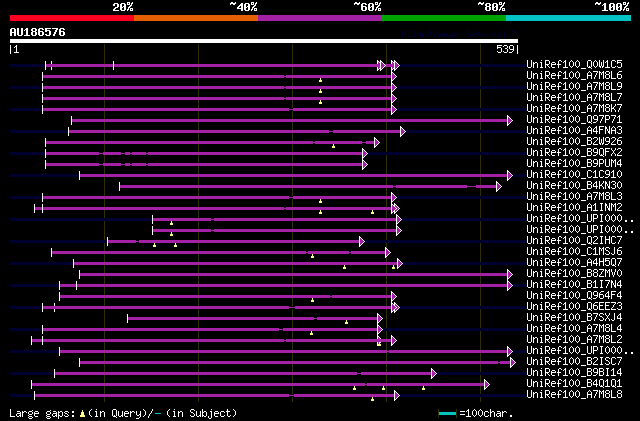Viewport: 640px width, 421px height.
Task: Click the purple alignment bar for B4KN30
Action: coord(308,186)
